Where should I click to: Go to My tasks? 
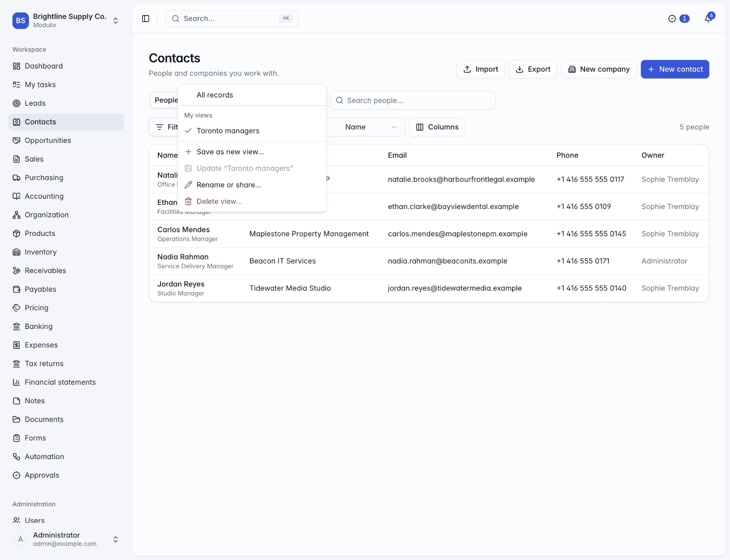coord(66,84)
